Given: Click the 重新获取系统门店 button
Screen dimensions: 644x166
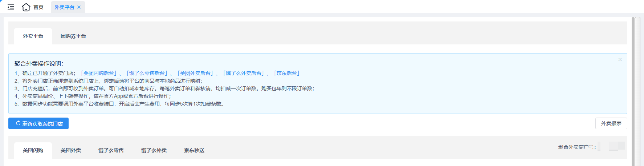Looking at the screenshot, I should 38,123.
